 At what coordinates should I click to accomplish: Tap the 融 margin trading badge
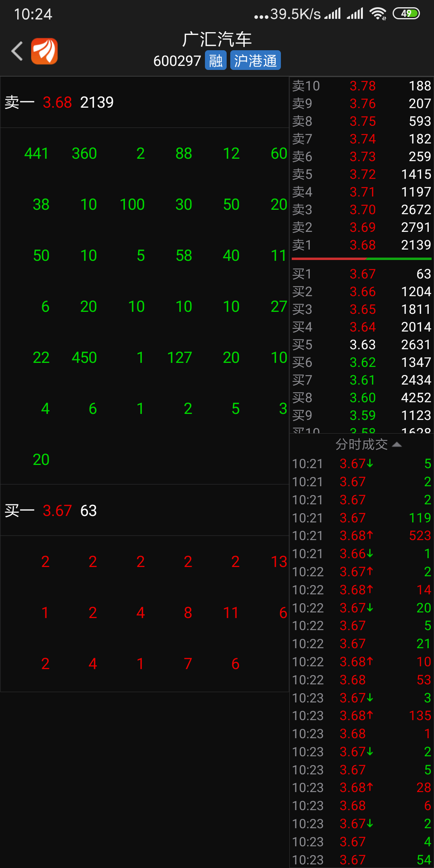pos(216,61)
